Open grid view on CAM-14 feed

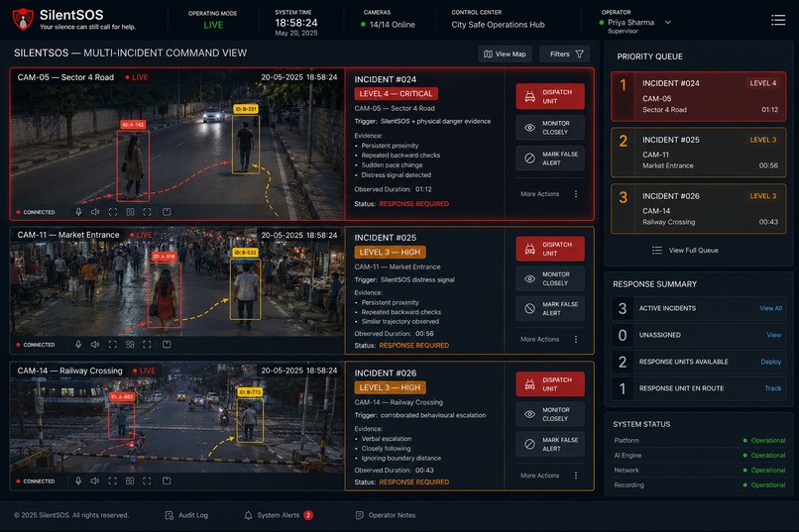click(x=130, y=480)
